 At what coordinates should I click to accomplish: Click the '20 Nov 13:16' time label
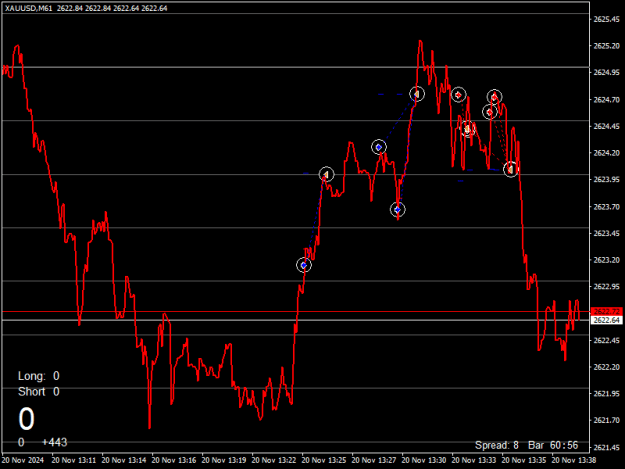174,460
